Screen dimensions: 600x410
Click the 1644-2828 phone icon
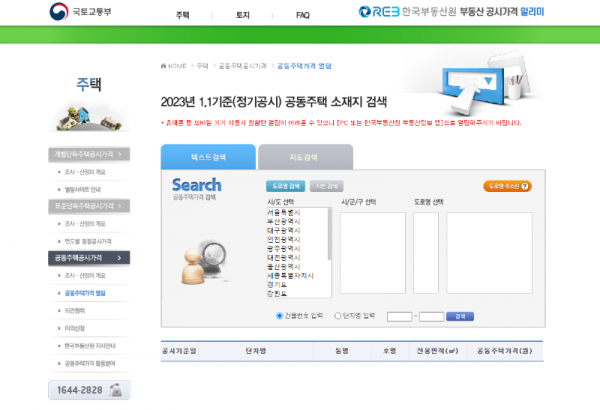click(x=117, y=390)
